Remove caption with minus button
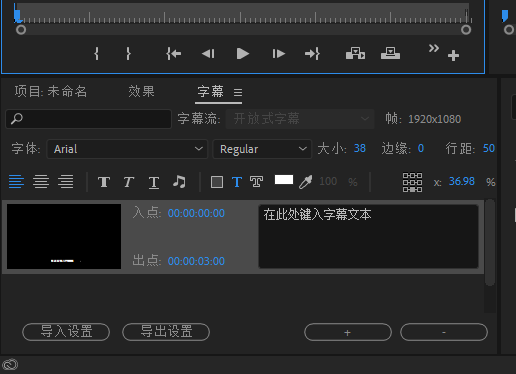 [444, 332]
